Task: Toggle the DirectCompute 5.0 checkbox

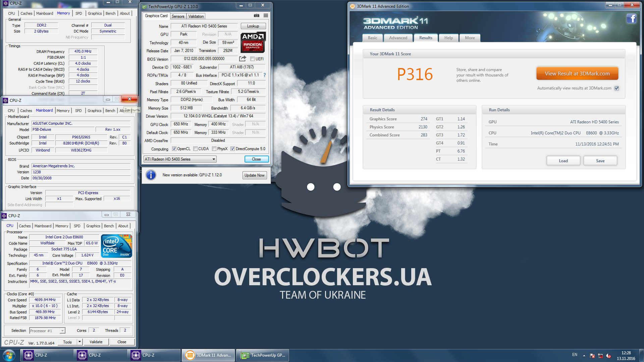Action: (232, 149)
